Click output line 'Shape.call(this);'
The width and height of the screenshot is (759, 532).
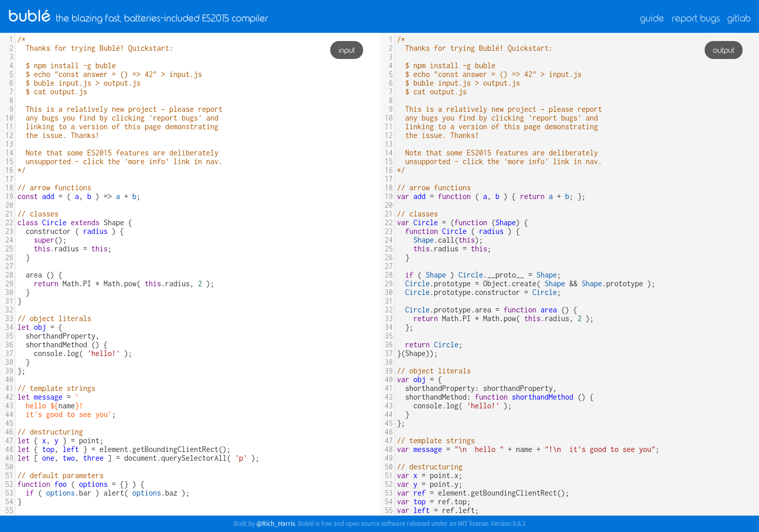(x=448, y=240)
